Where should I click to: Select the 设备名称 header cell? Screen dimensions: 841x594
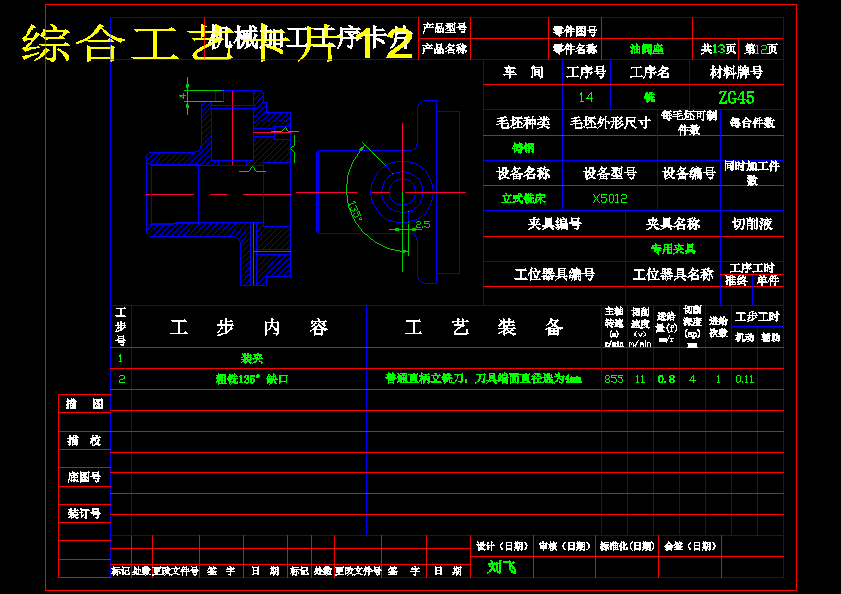click(523, 173)
